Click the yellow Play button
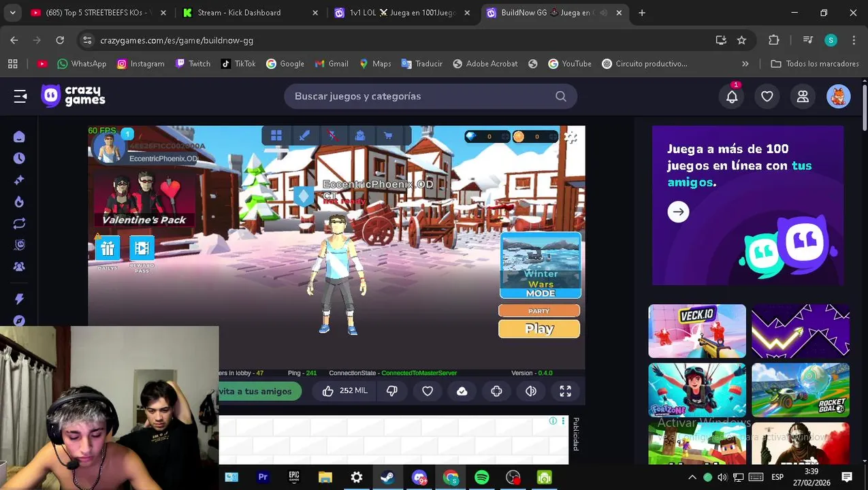The image size is (868, 490). point(539,329)
